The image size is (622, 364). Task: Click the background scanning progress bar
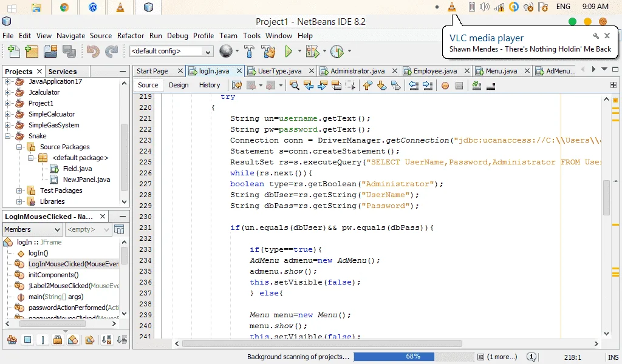tap(414, 357)
